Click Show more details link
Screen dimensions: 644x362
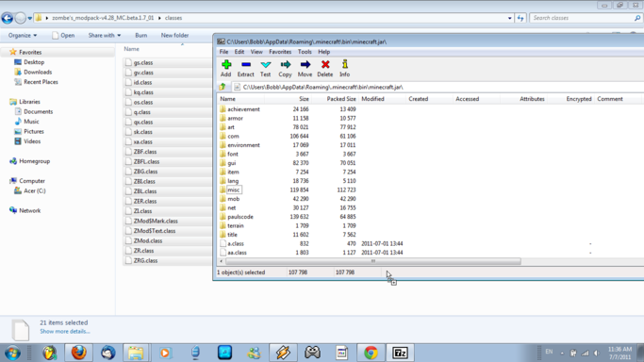point(64,331)
